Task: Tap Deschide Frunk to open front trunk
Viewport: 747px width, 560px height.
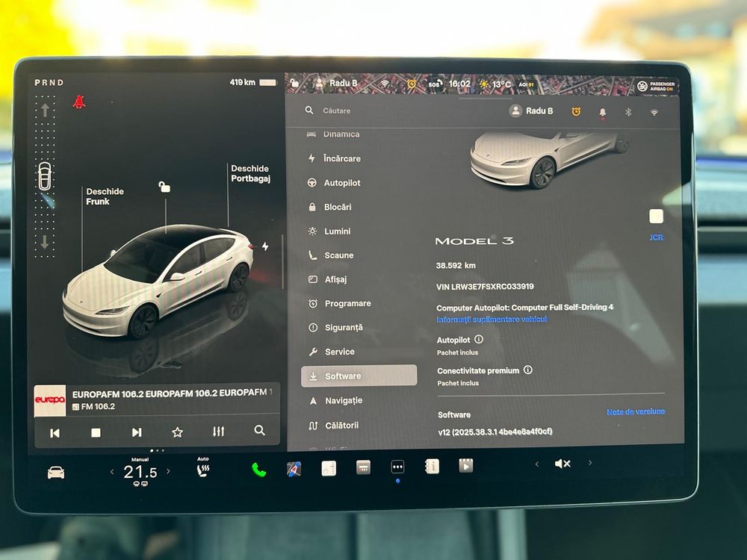Action: point(105,196)
